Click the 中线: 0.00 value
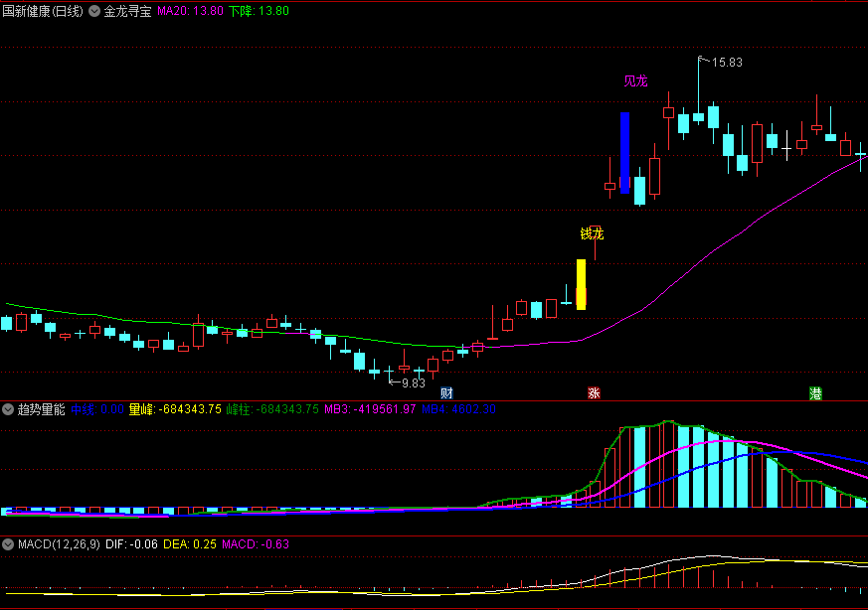Image resolution: width=868 pixels, height=610 pixels. pyautogui.click(x=97, y=409)
